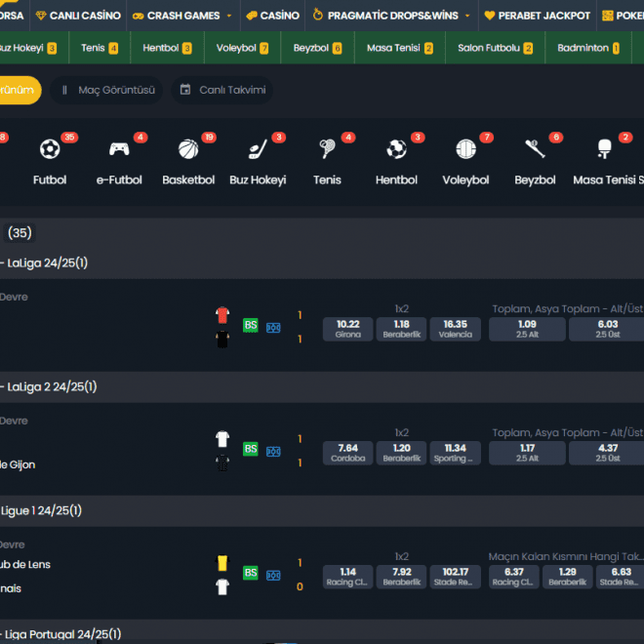
Task: Select the Tenis racket icon
Action: 327,148
